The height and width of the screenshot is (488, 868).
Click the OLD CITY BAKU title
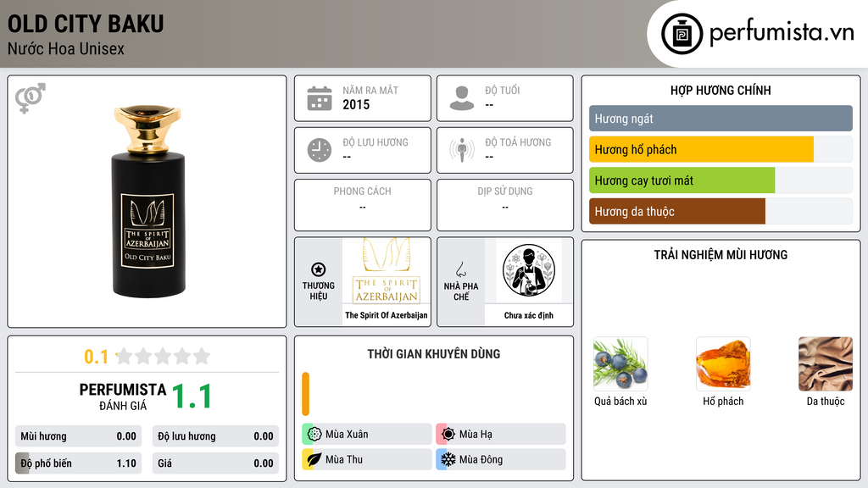(x=86, y=24)
